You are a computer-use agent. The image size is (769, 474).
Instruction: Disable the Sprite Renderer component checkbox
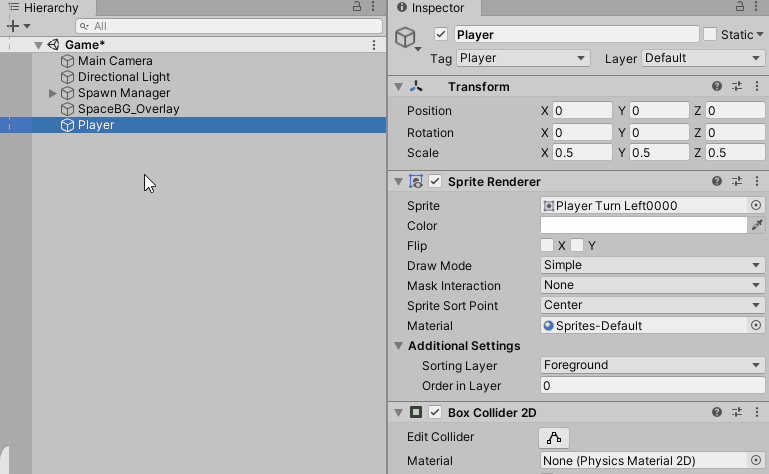435,182
